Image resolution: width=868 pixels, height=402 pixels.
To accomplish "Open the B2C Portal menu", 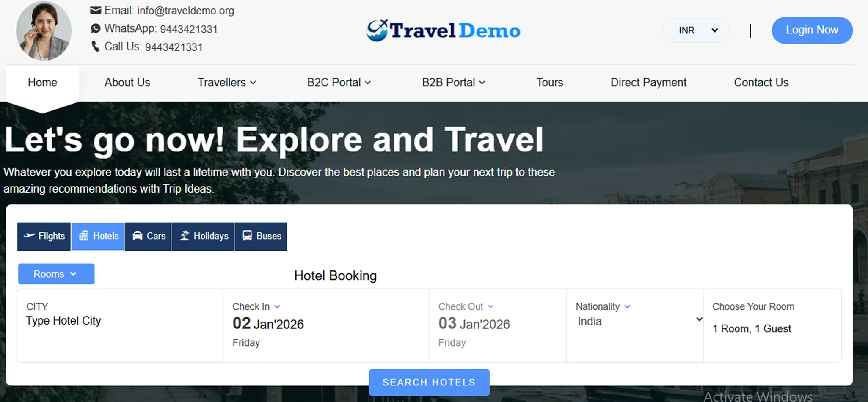I will point(338,82).
